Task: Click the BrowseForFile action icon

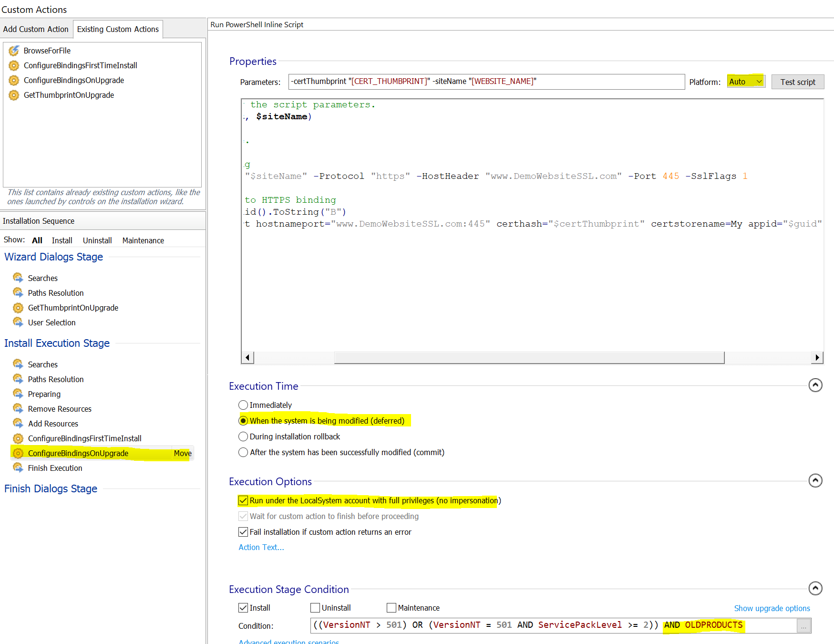Action: pyautogui.click(x=14, y=51)
